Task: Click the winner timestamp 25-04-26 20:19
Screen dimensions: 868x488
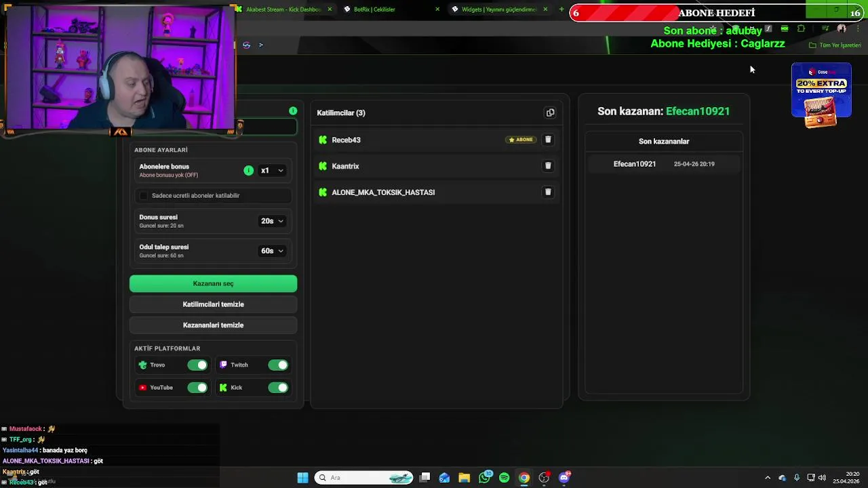Action: (x=694, y=164)
